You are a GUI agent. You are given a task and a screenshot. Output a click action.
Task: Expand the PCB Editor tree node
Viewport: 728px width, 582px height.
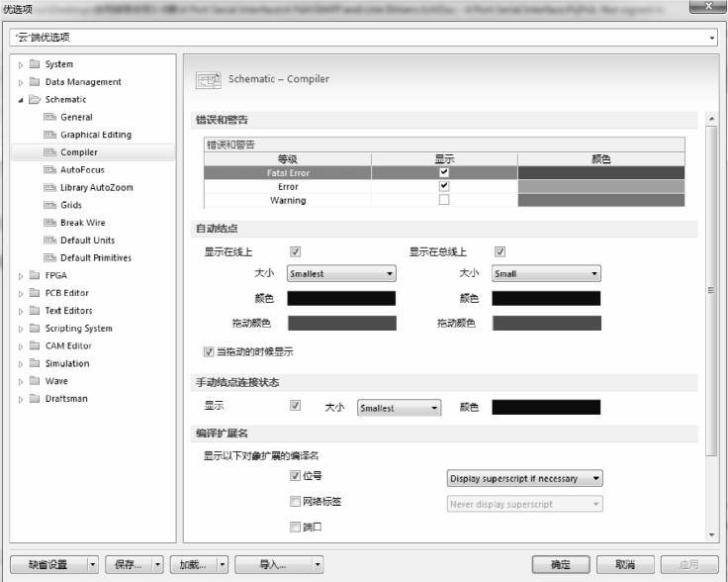tap(21, 294)
